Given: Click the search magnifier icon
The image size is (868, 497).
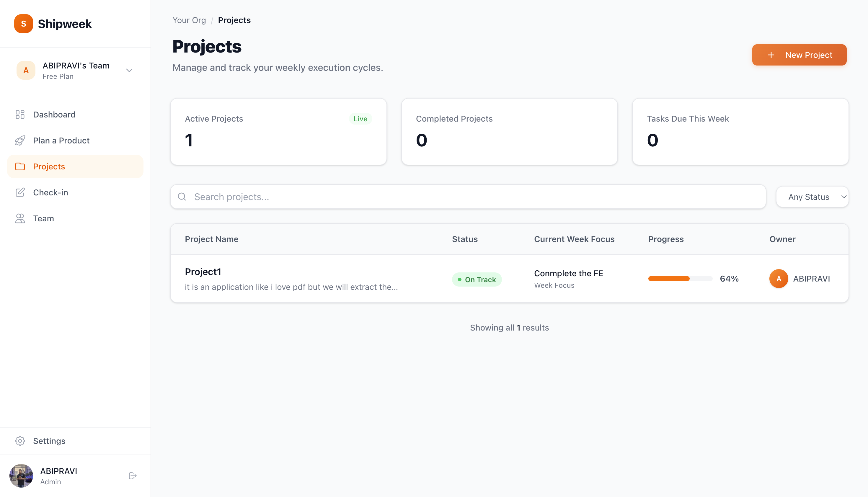Looking at the screenshot, I should point(182,197).
